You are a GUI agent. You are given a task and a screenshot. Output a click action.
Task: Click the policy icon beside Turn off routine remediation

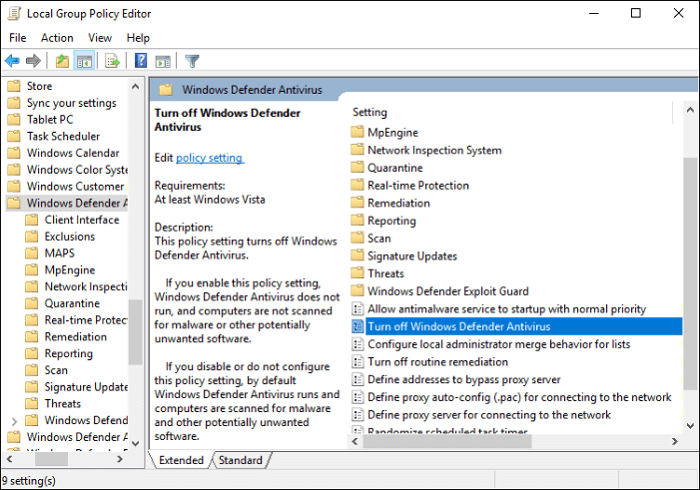click(360, 362)
